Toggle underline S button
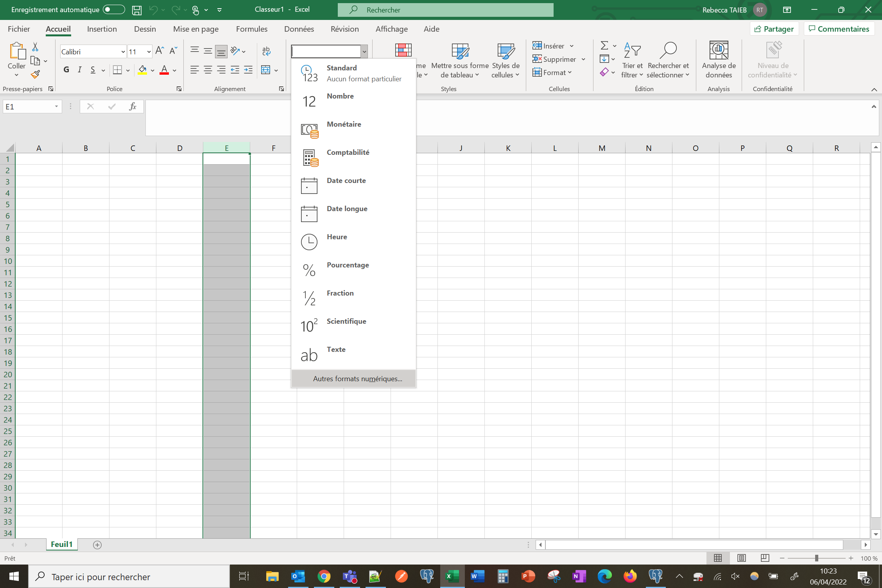 click(93, 70)
